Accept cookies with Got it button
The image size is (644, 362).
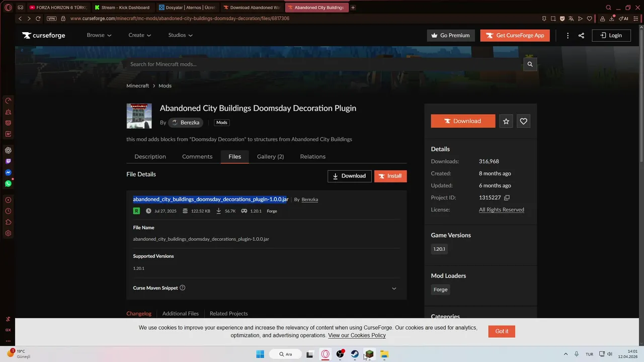[502, 331]
